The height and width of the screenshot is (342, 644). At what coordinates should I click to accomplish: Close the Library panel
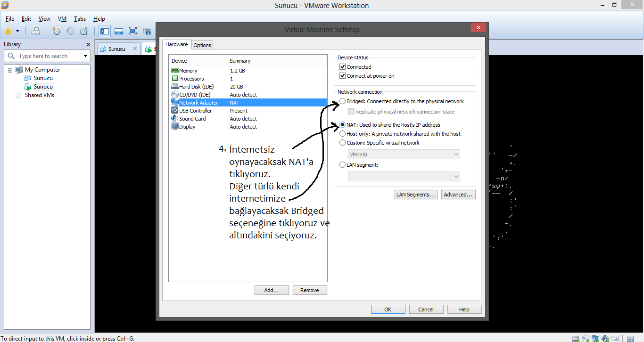tap(88, 44)
